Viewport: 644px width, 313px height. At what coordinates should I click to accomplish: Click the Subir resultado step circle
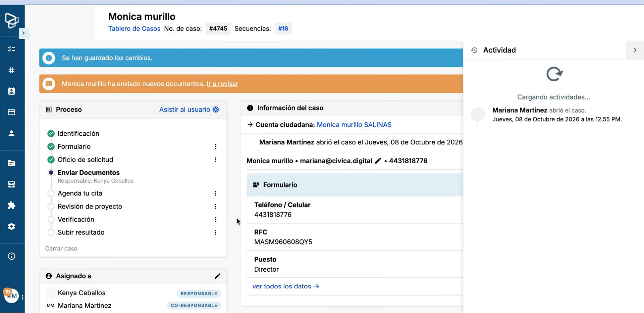pos(51,232)
